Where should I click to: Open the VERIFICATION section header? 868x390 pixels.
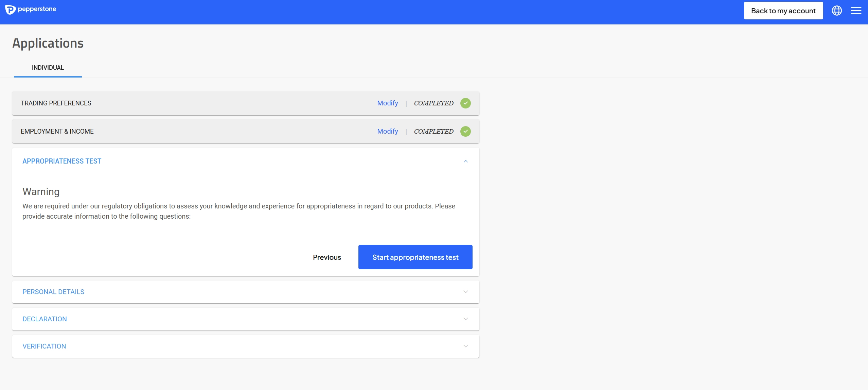246,346
